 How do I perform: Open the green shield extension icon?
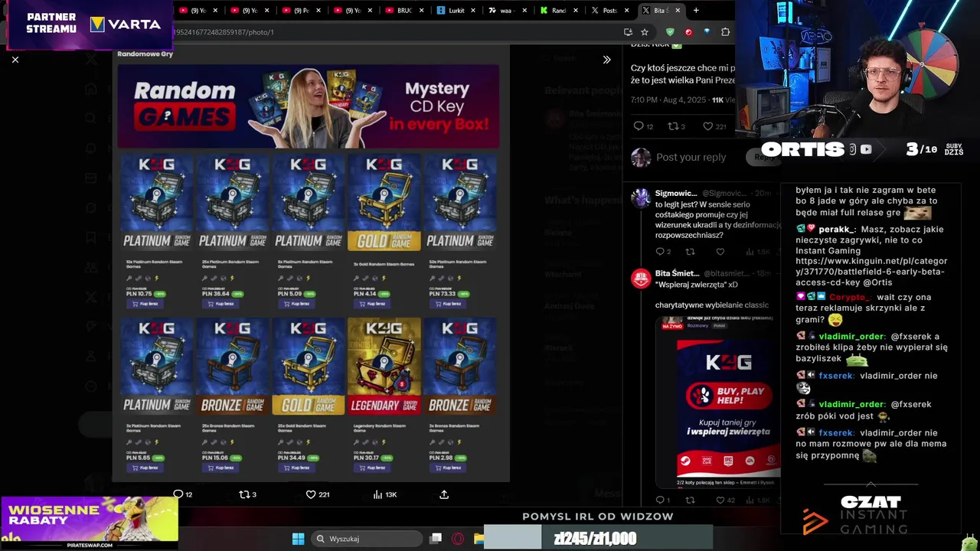(670, 32)
